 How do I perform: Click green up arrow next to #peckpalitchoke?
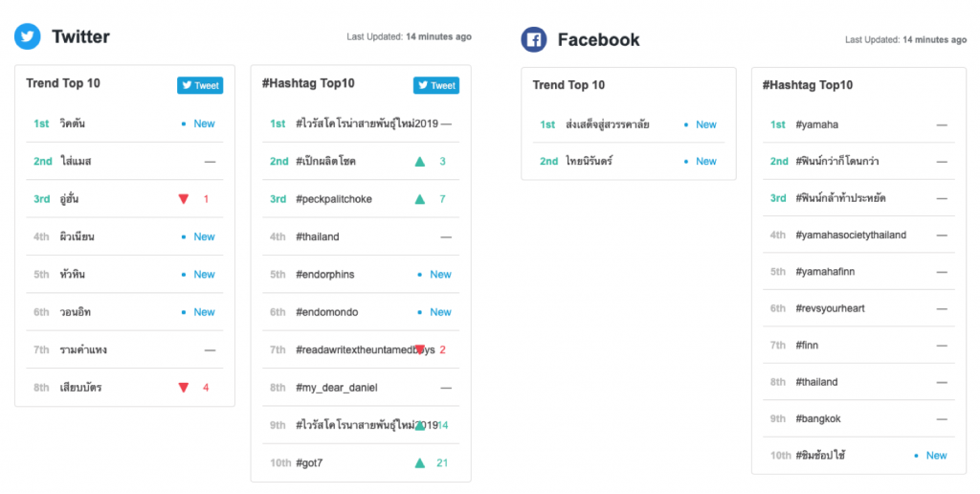419,199
